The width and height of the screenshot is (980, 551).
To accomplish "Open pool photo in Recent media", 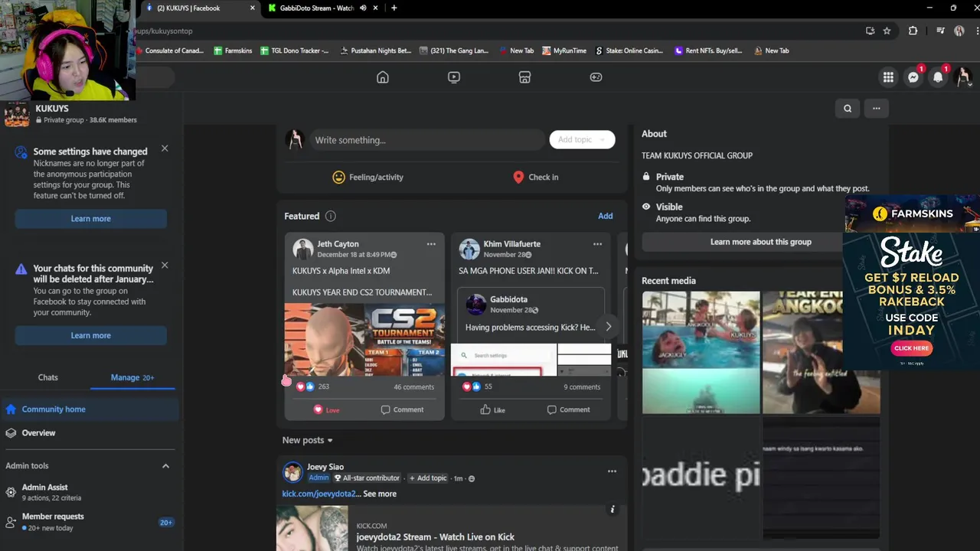I will pyautogui.click(x=701, y=352).
